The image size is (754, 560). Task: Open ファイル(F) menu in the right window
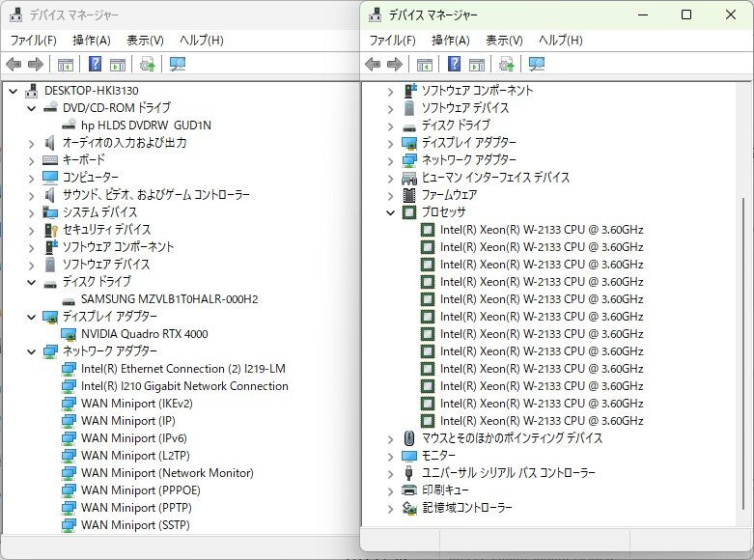pos(392,41)
